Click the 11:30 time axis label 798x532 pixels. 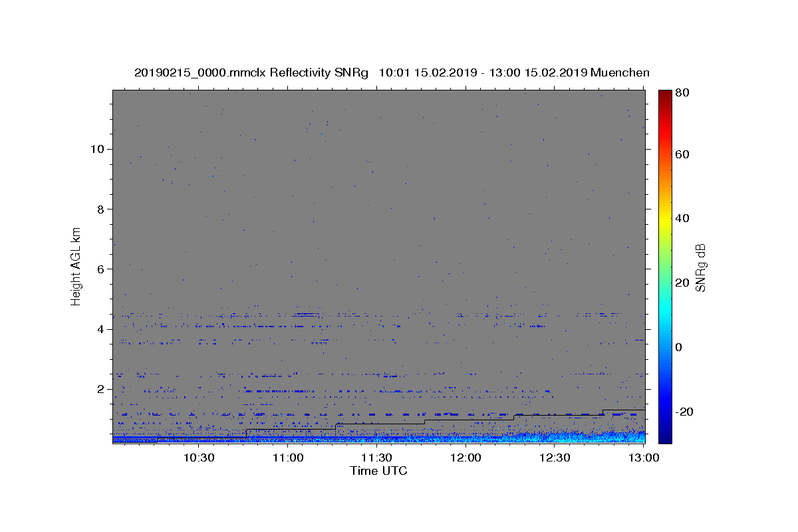tap(377, 458)
